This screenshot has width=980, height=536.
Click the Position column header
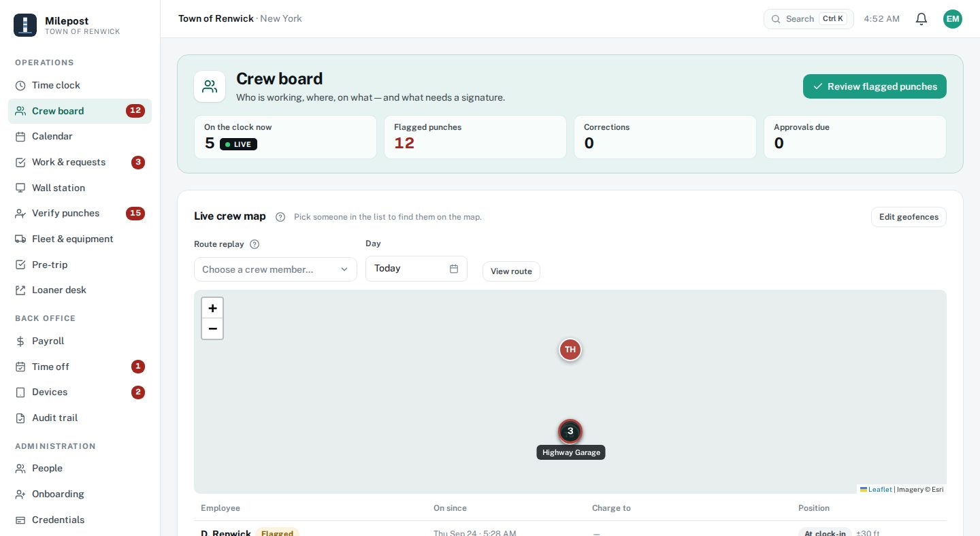click(814, 508)
